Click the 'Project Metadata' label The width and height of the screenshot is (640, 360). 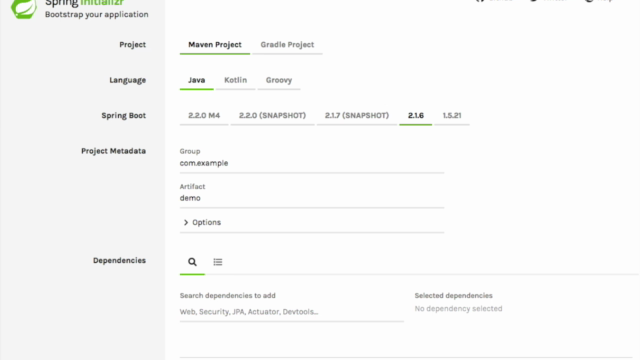pos(113,151)
